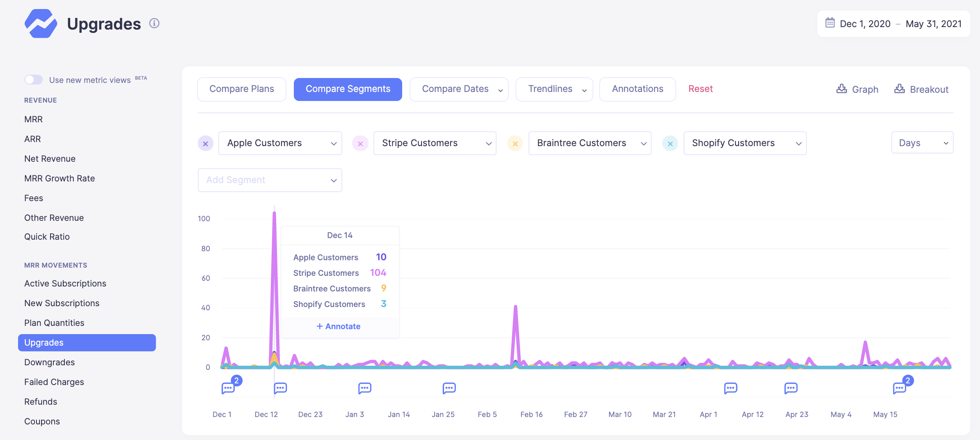Image resolution: width=980 pixels, height=440 pixels.
Task: Click the Graph download icon
Action: click(841, 89)
